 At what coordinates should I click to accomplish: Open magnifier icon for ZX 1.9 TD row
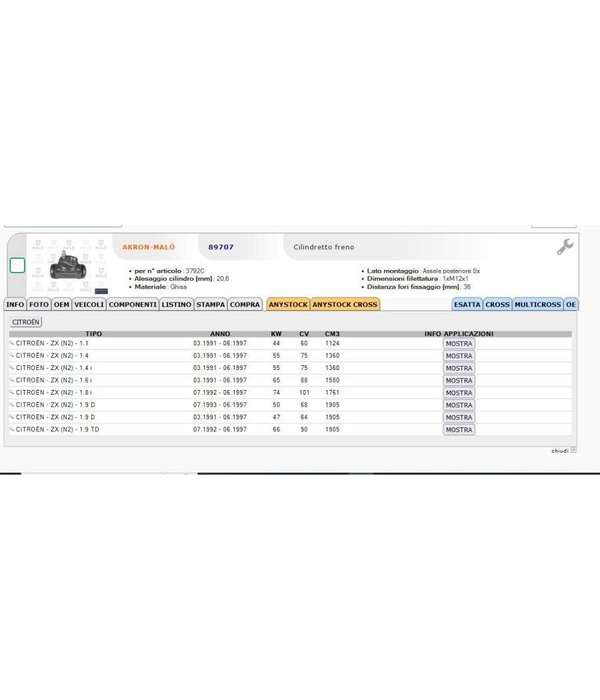pyautogui.click(x=11, y=429)
